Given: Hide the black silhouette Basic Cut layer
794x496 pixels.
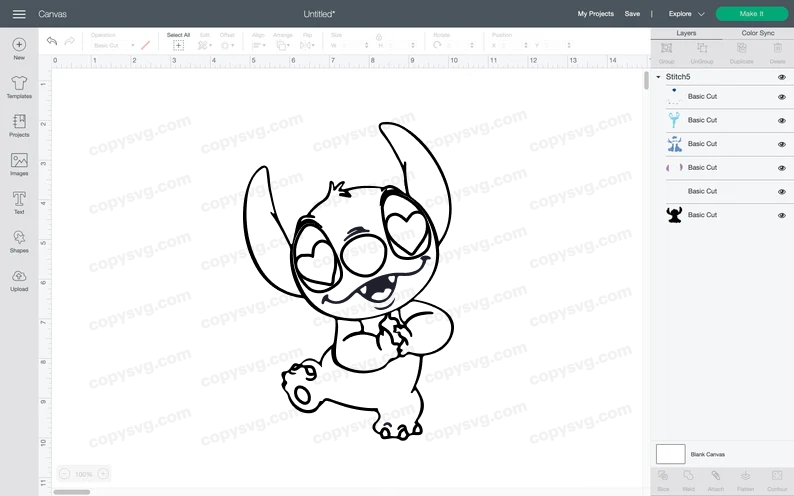Looking at the screenshot, I should point(782,216).
